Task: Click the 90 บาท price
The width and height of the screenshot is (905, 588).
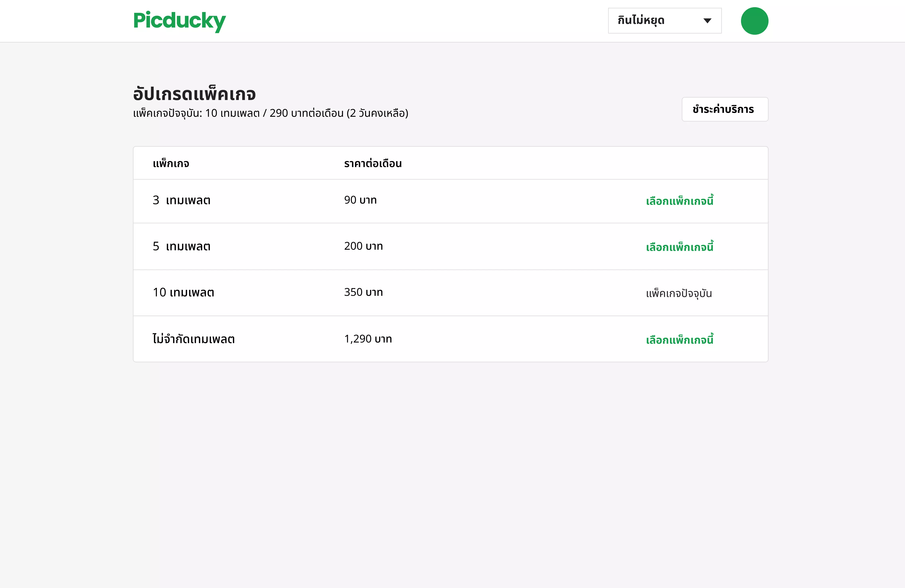Action: (x=360, y=200)
